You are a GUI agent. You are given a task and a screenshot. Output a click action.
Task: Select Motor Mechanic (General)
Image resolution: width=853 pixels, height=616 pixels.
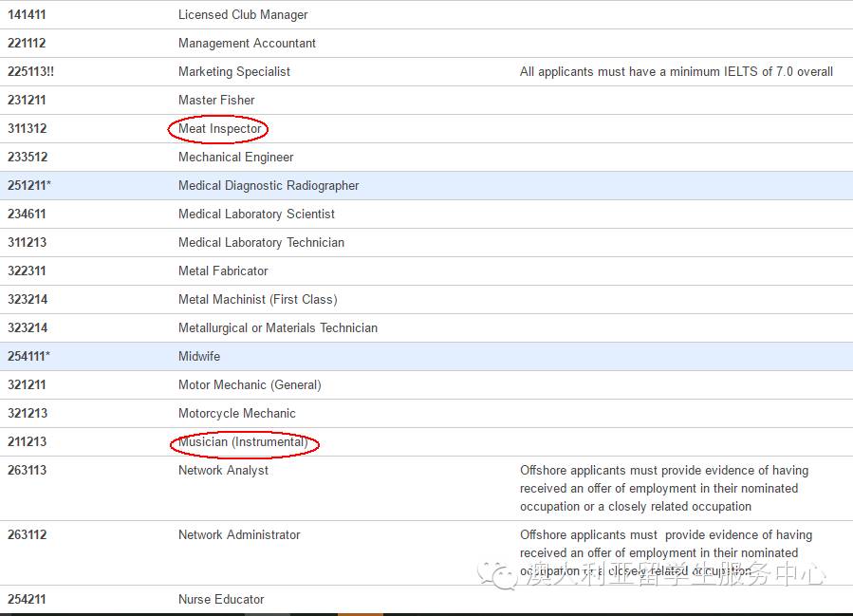250,384
